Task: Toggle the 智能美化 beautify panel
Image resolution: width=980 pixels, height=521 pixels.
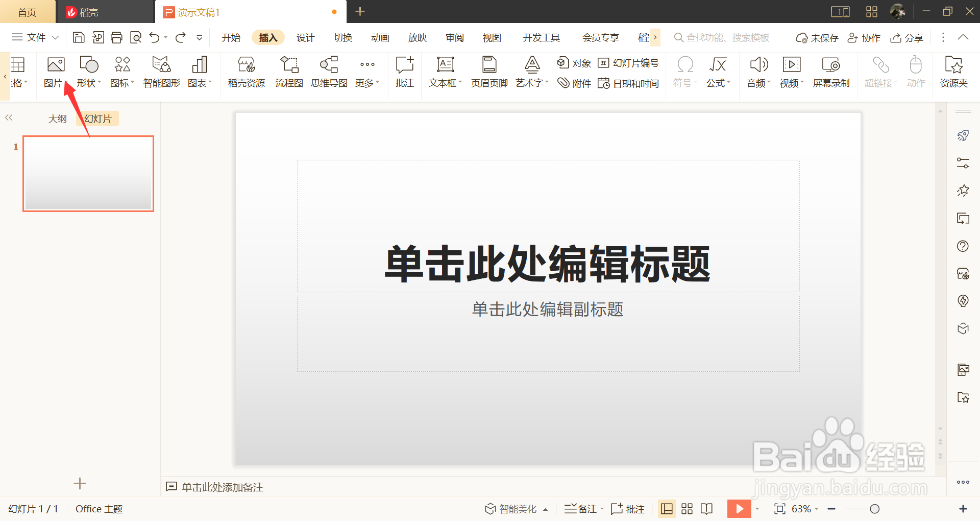Action: click(516, 509)
